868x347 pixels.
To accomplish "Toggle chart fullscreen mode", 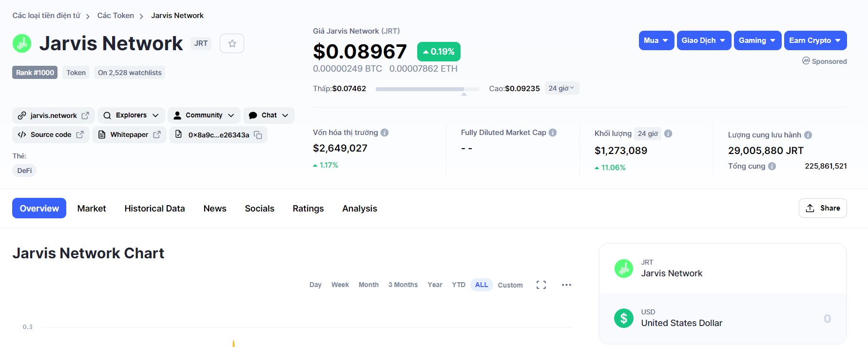I will (541, 285).
